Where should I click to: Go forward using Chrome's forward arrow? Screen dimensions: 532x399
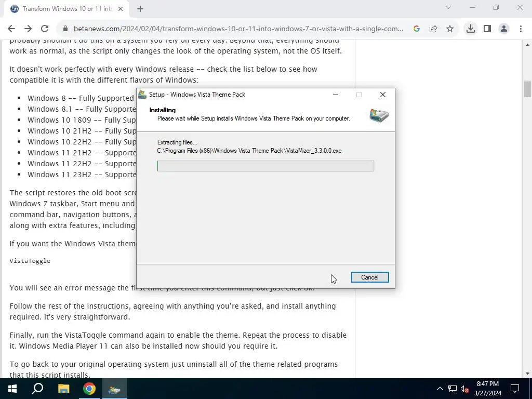coord(28,29)
